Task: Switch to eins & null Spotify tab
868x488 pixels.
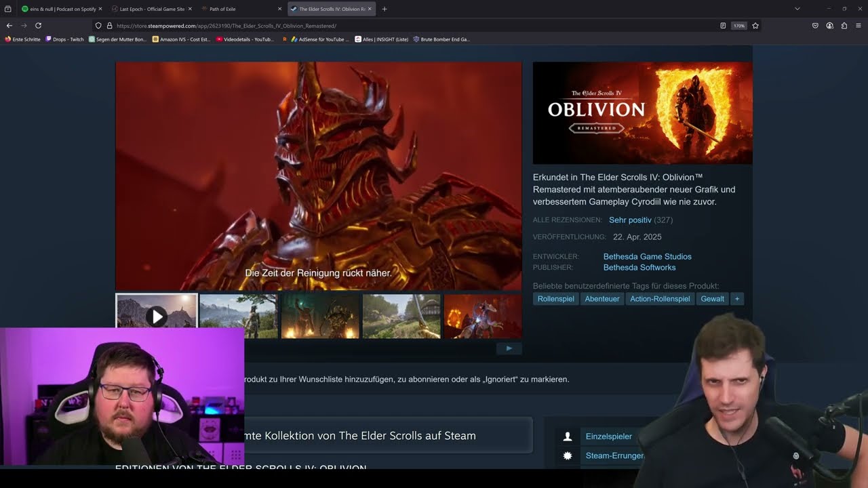Action: (x=61, y=9)
